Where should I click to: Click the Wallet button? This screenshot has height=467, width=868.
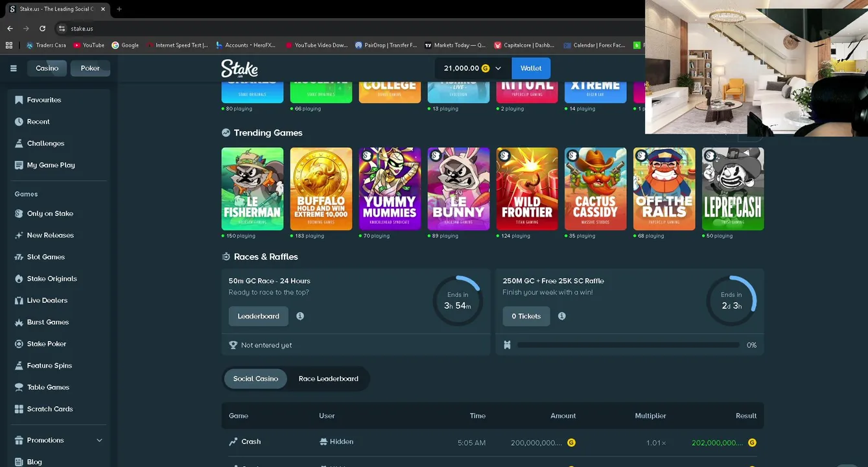click(x=531, y=68)
